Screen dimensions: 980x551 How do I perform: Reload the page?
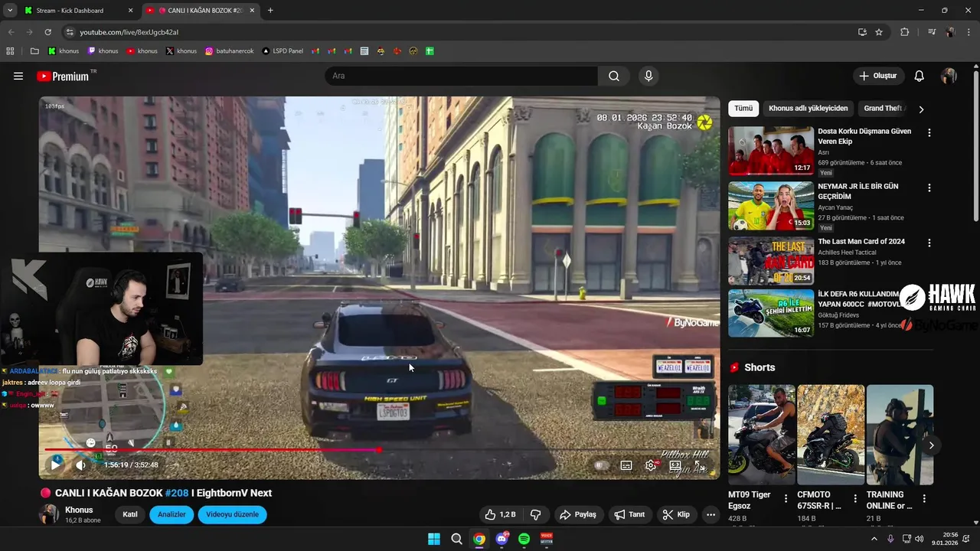pos(47,32)
